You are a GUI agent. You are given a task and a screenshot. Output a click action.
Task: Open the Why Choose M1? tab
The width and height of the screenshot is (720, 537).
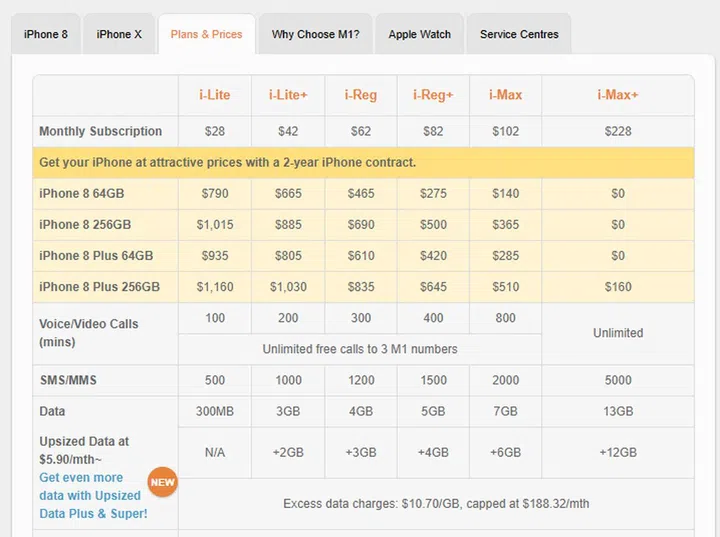315,34
